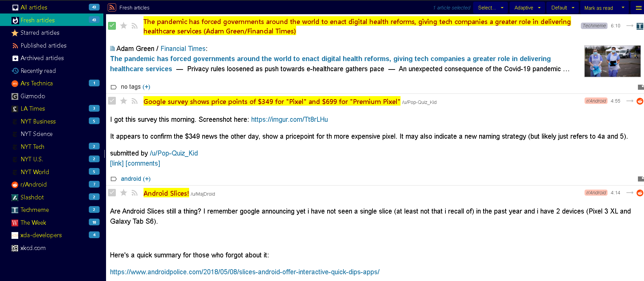Click the RSS feed icon beside Fresh articles title

(x=112, y=7)
